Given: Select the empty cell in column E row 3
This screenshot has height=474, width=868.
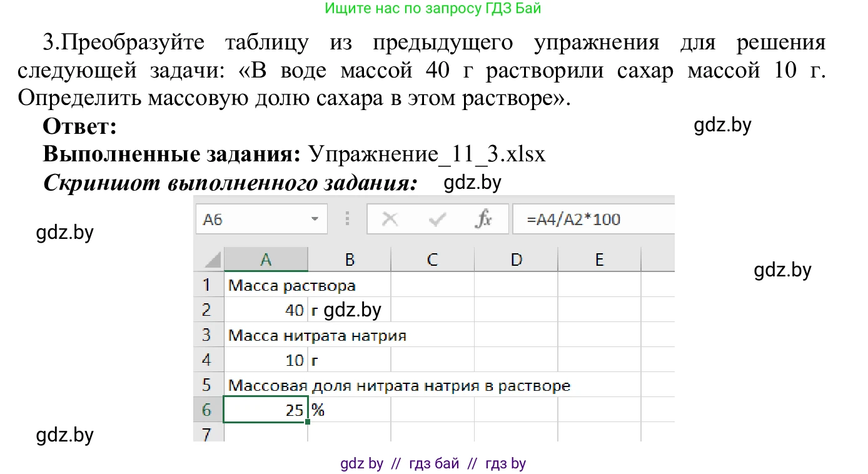Looking at the screenshot, I should (599, 335).
